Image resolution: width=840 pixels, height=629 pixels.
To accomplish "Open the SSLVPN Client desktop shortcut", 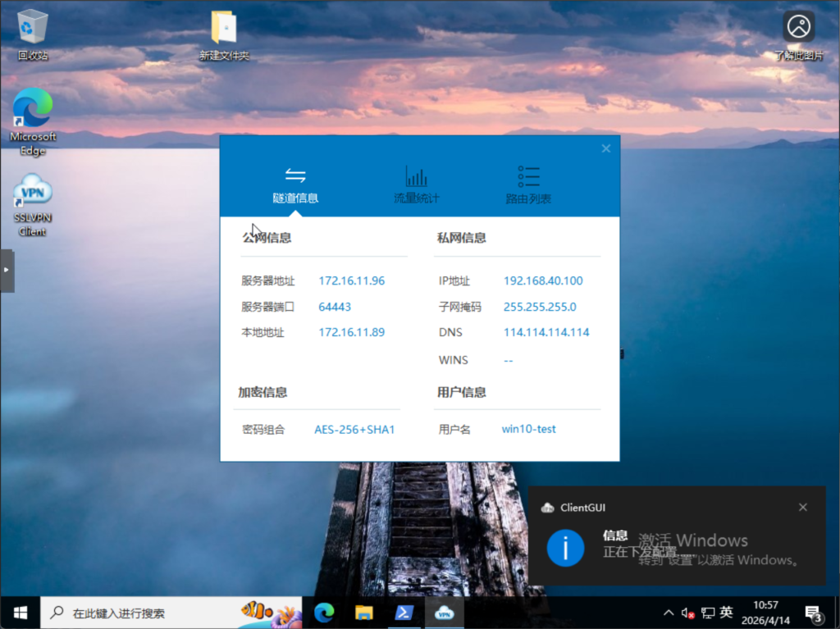I will tap(31, 197).
